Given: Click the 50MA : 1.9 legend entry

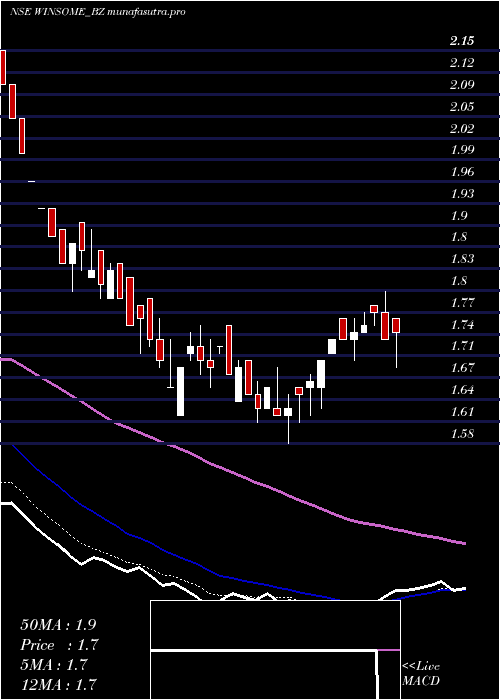Looking at the screenshot, I should pyautogui.click(x=58, y=625).
